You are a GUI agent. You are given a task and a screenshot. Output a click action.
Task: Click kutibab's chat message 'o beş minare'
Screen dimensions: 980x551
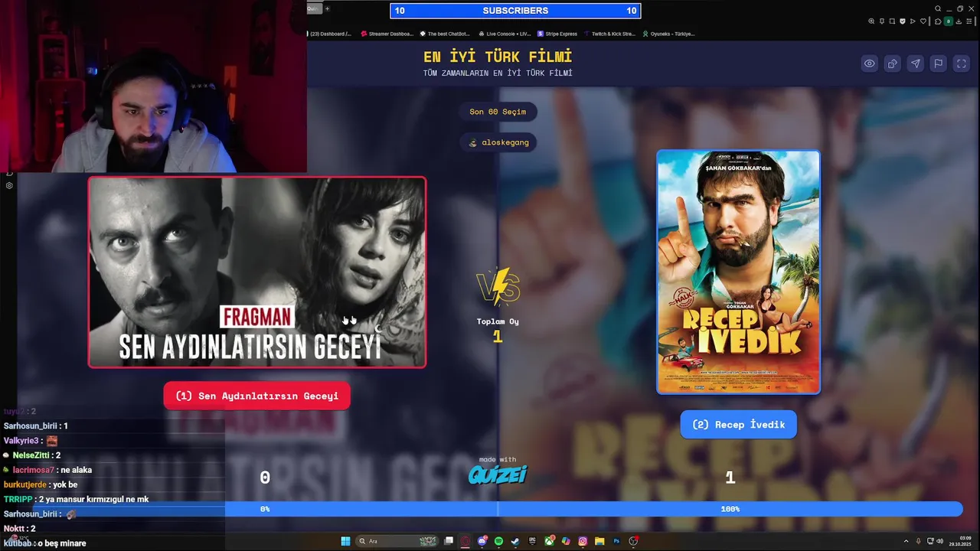pos(62,543)
